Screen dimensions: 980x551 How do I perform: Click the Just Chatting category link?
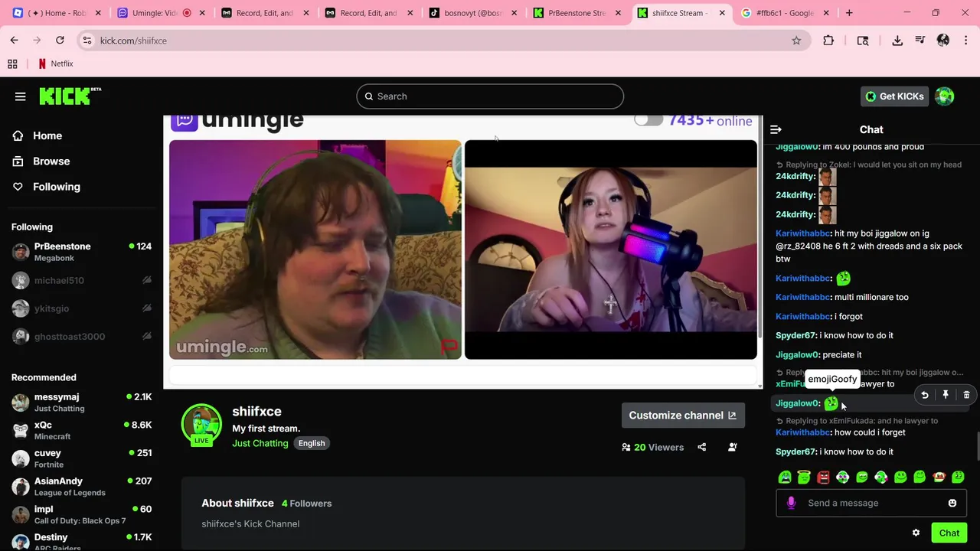tap(260, 443)
